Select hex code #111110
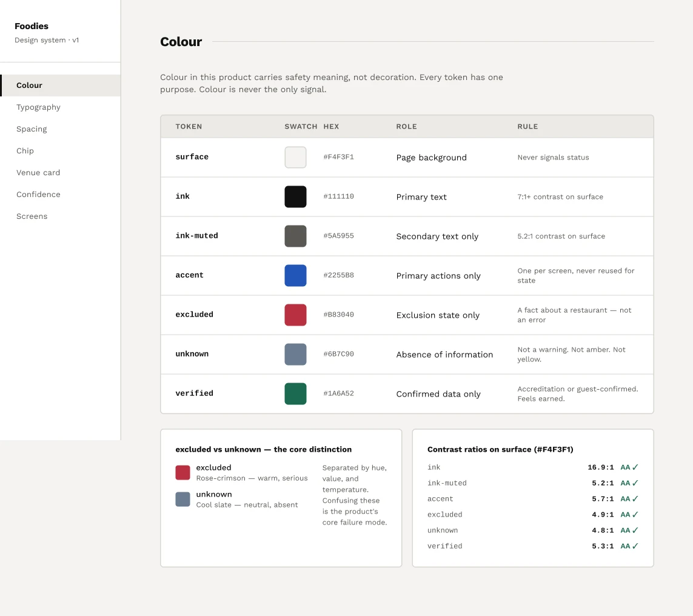This screenshot has height=616, width=693. (338, 196)
